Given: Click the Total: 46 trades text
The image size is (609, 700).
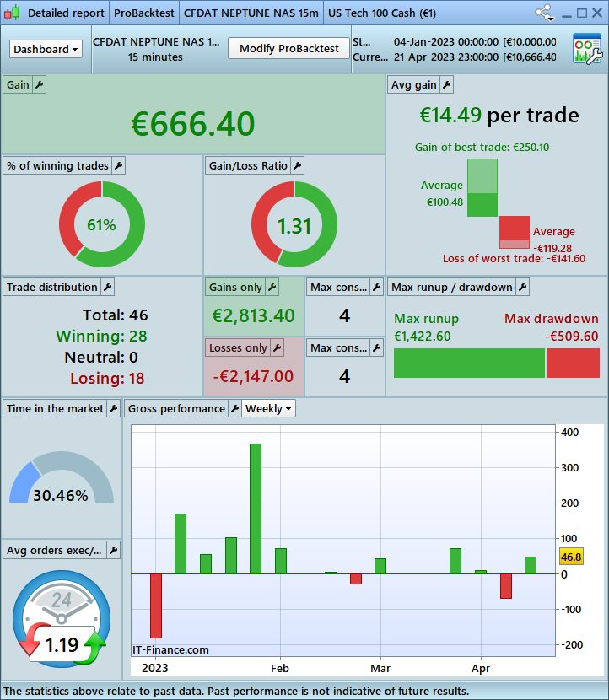Looking at the screenshot, I should [116, 315].
